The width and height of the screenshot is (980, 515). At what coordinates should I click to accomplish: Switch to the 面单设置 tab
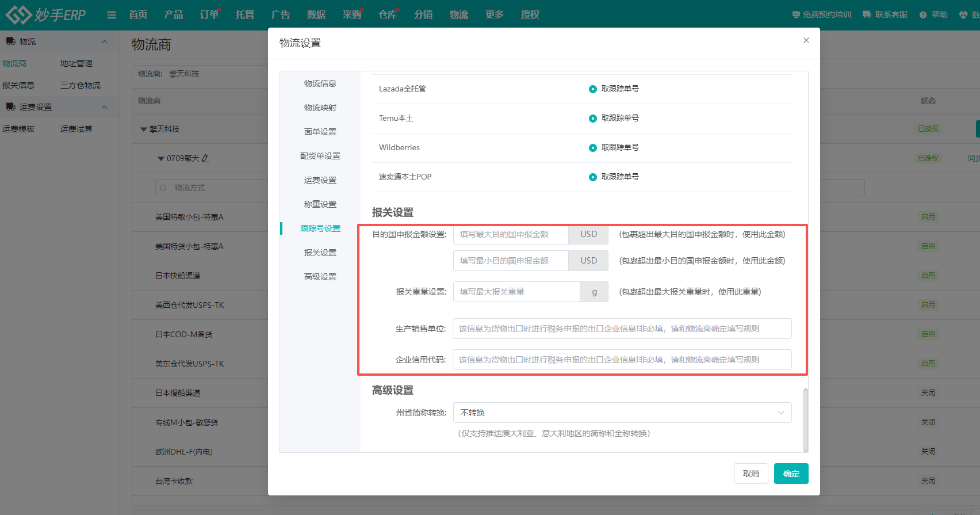[x=320, y=132]
